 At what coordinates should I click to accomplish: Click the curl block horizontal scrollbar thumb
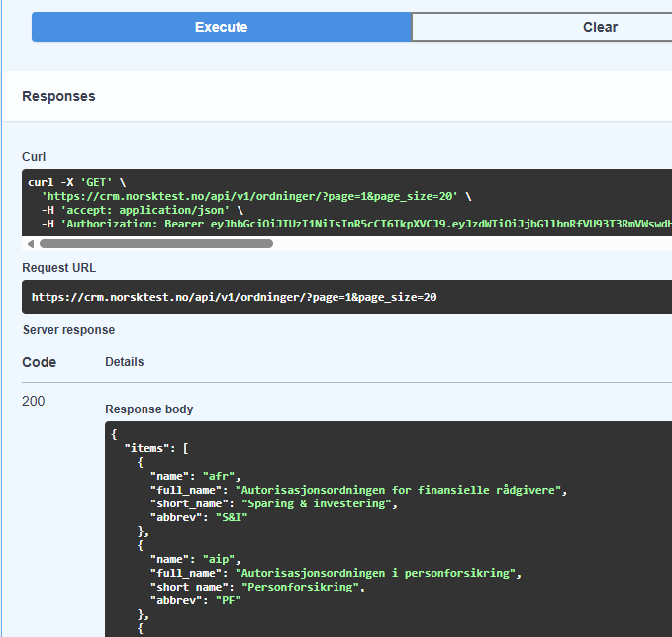(x=156, y=244)
